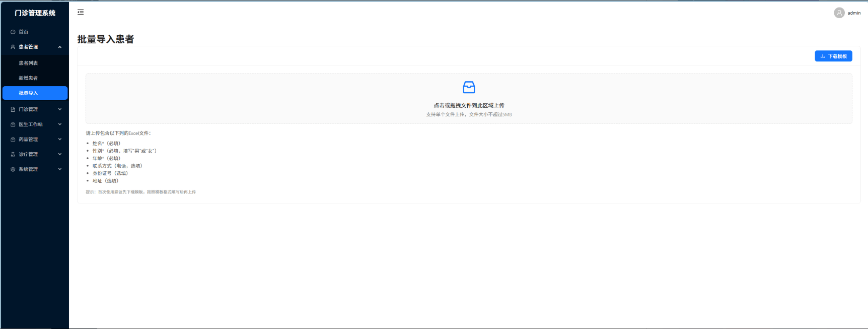Click the 请上传包含以下列的Excel文件 text

118,133
